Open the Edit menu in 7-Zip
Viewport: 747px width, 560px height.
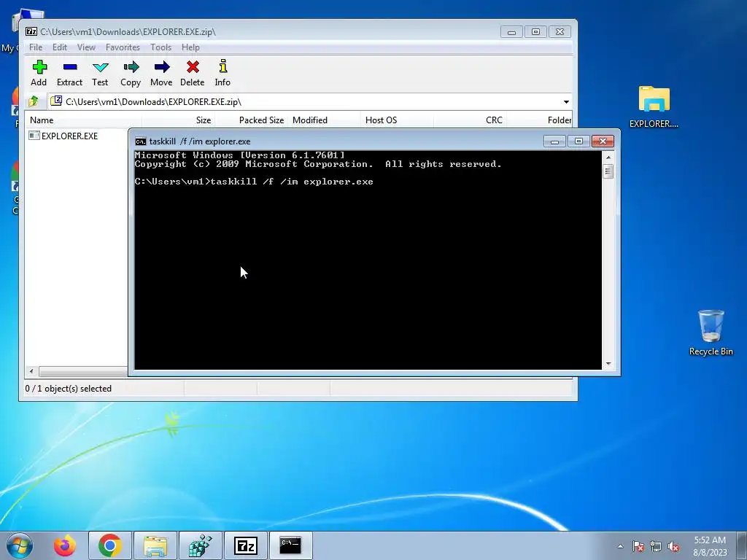[x=60, y=47]
